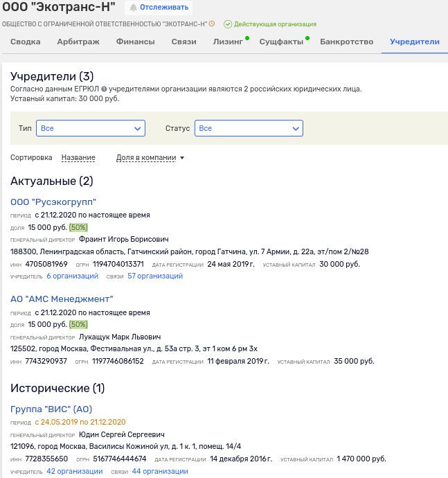Select the Учредители tab
This screenshot has height=478, width=448.
click(415, 42)
